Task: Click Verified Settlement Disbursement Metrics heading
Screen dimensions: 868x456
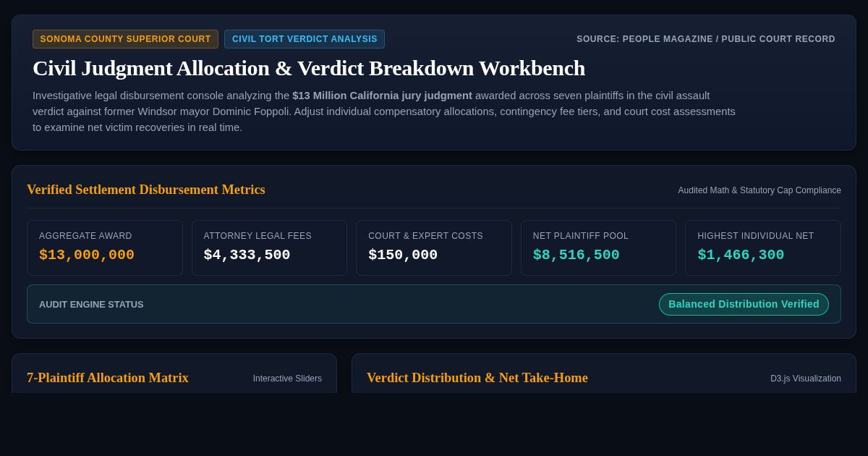Action: coord(146,190)
